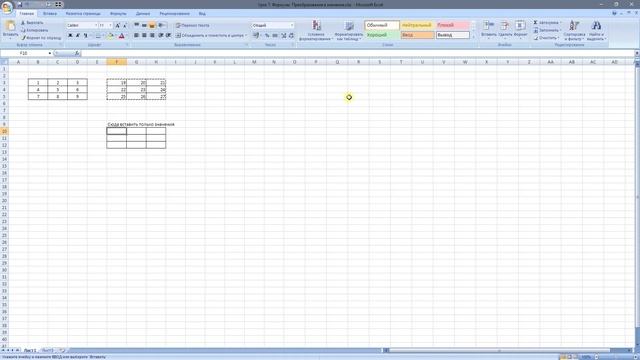640x360 pixels.
Task: Click the increase decimal icon
Action: [x=284, y=36]
